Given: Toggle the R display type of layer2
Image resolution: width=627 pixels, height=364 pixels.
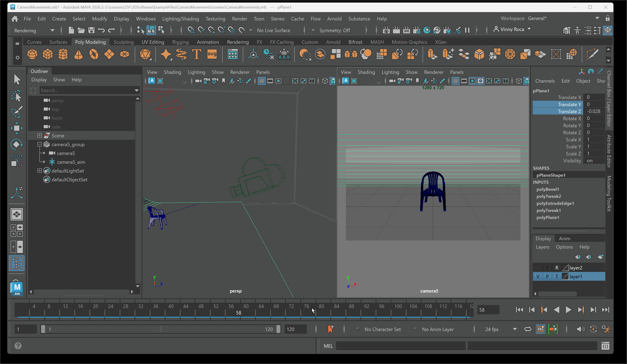Looking at the screenshot, I should [557, 268].
